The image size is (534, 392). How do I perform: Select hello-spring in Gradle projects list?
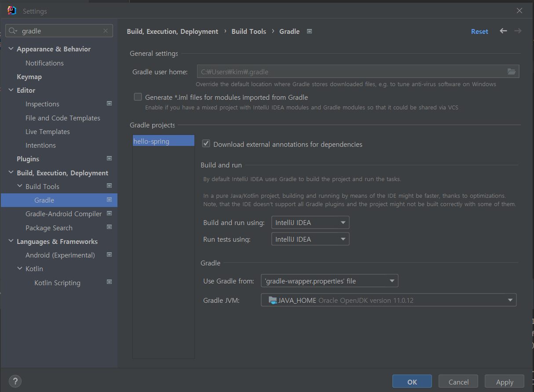(x=163, y=141)
